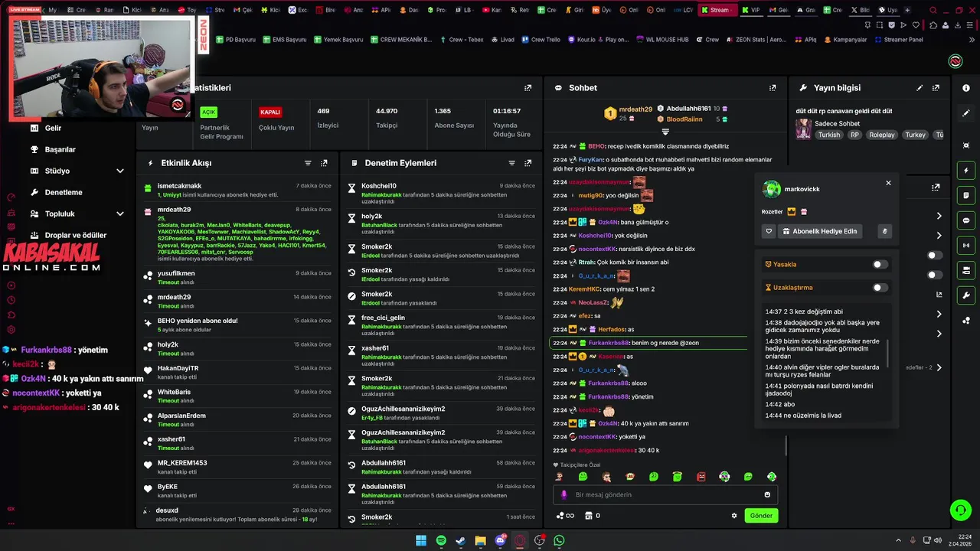Click the red angry emote in chat
This screenshot has height=551, width=980.
pos(701,477)
